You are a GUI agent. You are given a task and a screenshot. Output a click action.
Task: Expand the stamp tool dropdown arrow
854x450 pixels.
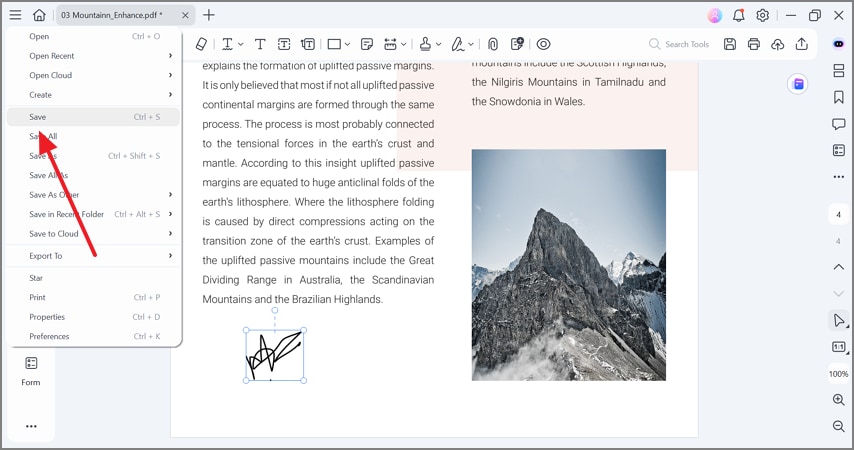pos(438,45)
